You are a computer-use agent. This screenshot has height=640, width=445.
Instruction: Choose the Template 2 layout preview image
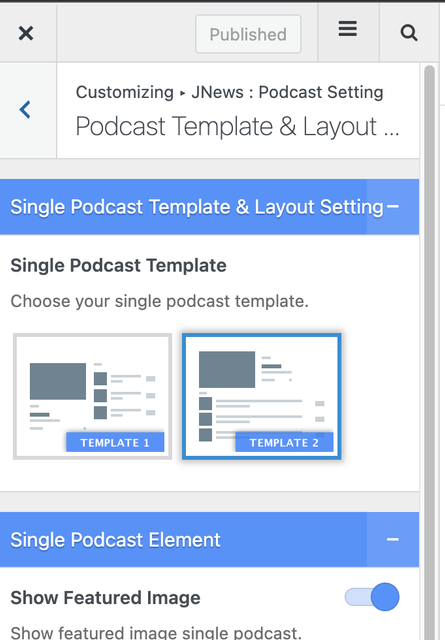[x=261, y=396]
